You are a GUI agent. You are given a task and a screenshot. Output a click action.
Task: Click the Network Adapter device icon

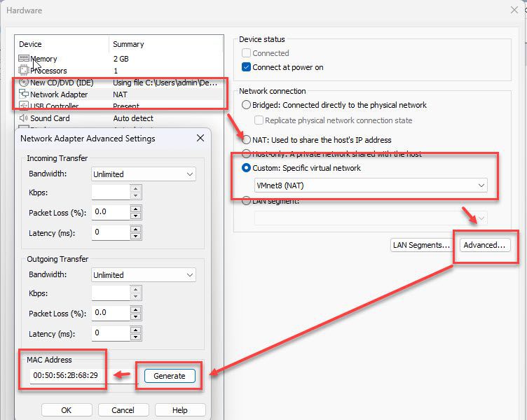pyautogui.click(x=24, y=94)
